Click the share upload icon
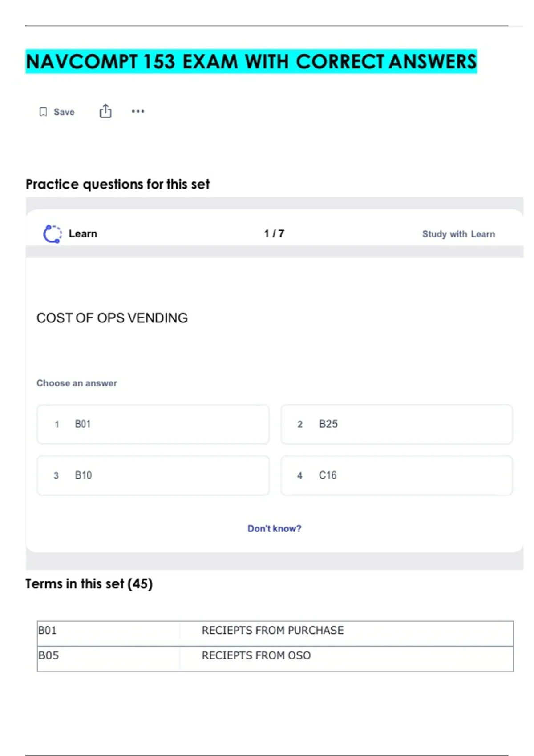The height and width of the screenshot is (756, 534). 105,111
